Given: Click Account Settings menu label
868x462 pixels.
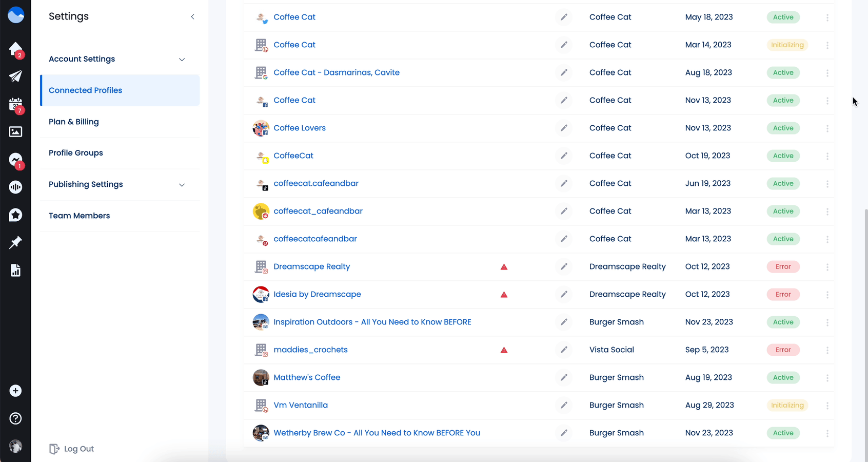Looking at the screenshot, I should coord(82,59).
